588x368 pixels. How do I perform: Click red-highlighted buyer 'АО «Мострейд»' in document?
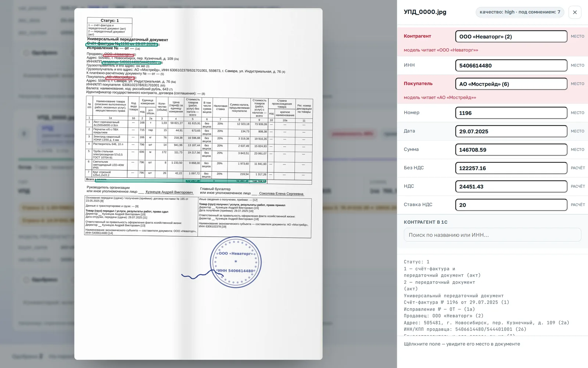120,78
